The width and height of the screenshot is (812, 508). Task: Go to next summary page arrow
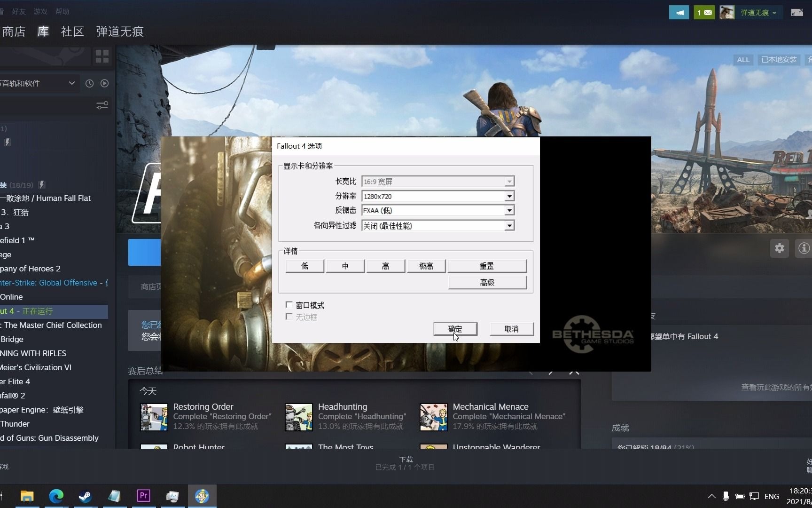point(551,372)
